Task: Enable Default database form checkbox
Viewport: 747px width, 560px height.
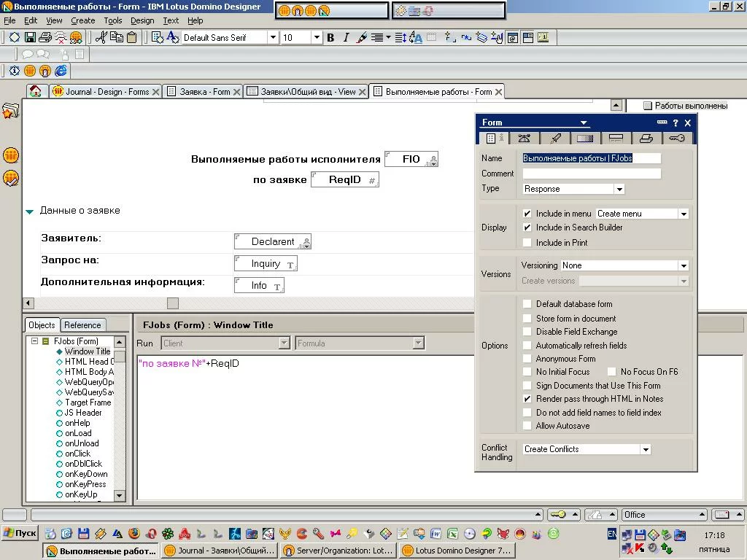Action: tap(527, 304)
